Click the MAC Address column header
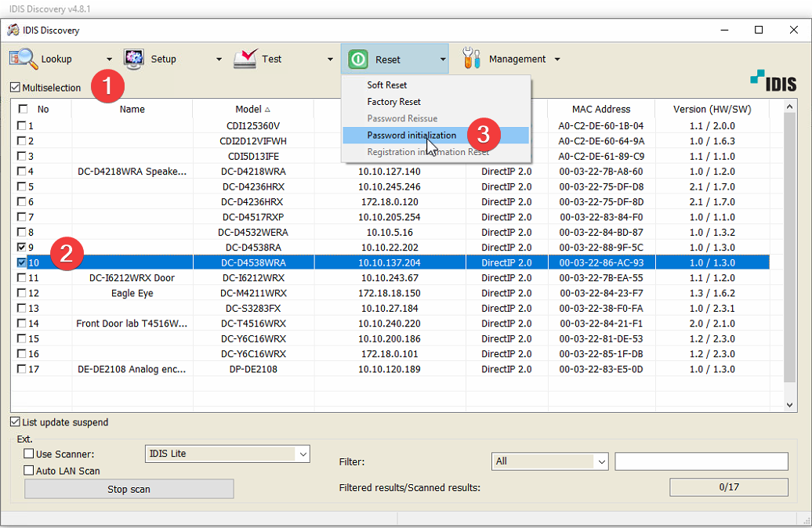 601,109
